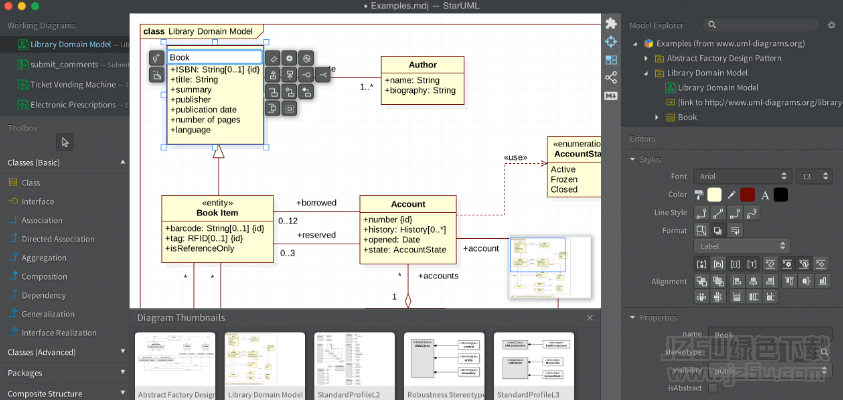Click the crosshair navigator icon in sidebar
843x400 pixels.
611,41
